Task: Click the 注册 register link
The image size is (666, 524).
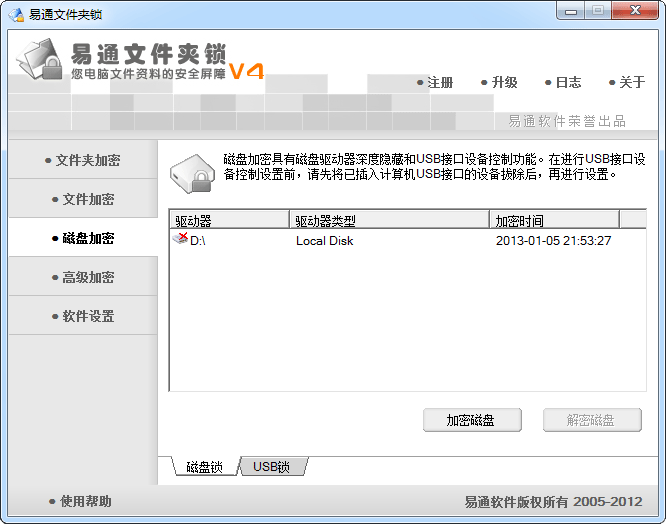Action: 435,82
